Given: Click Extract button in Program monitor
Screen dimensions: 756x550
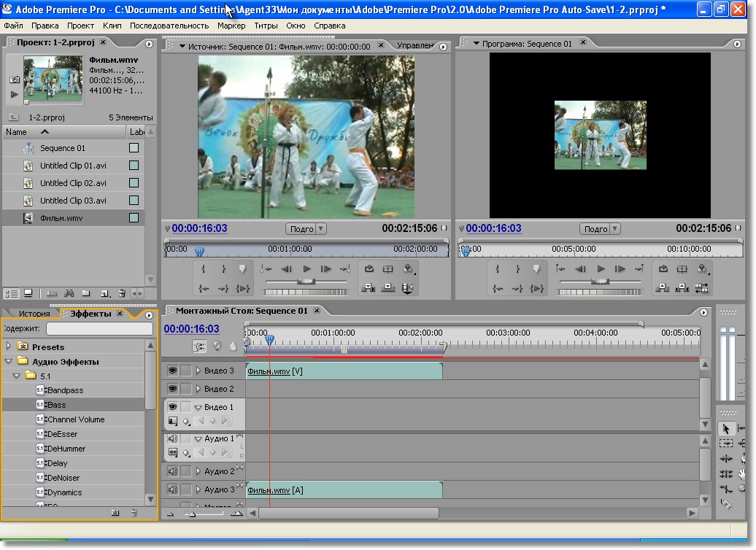Looking at the screenshot, I should (682, 288).
